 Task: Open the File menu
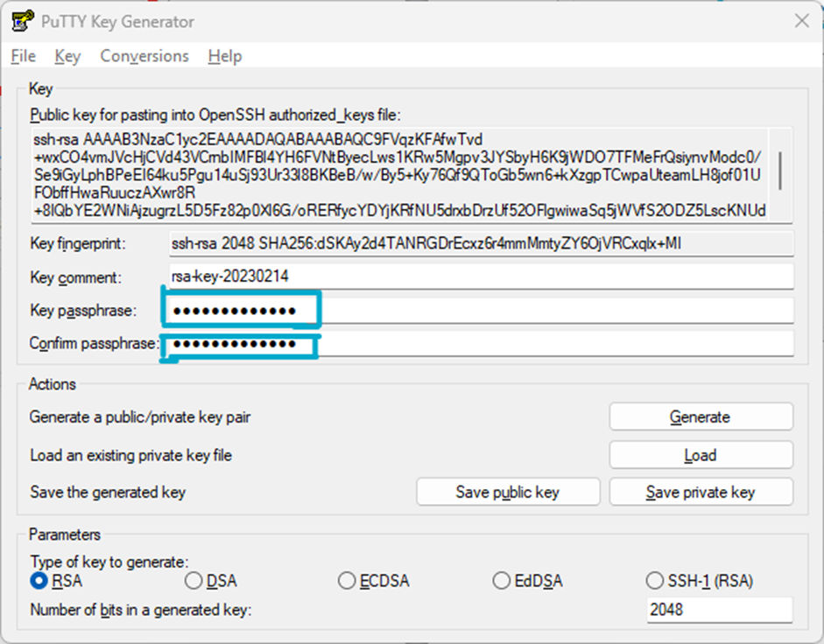pyautogui.click(x=23, y=56)
